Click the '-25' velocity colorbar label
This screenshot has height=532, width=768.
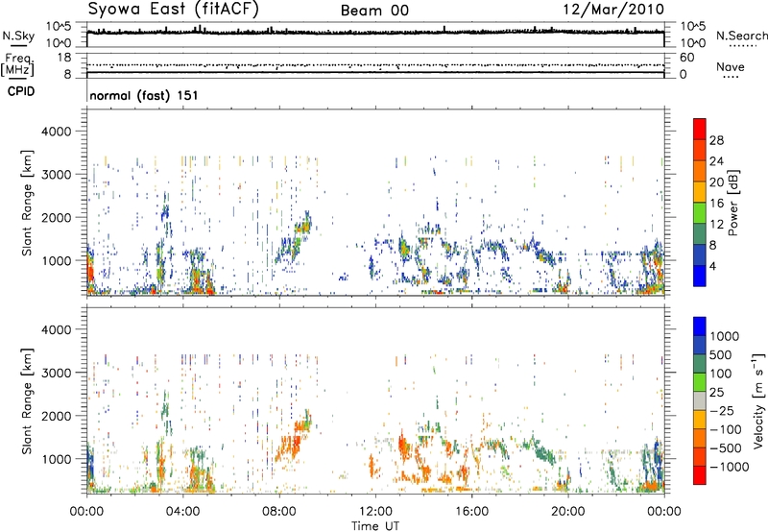723,411
